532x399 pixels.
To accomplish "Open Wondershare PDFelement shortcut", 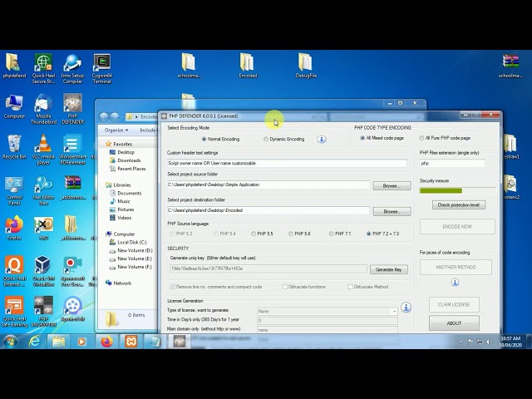I will [x=72, y=150].
